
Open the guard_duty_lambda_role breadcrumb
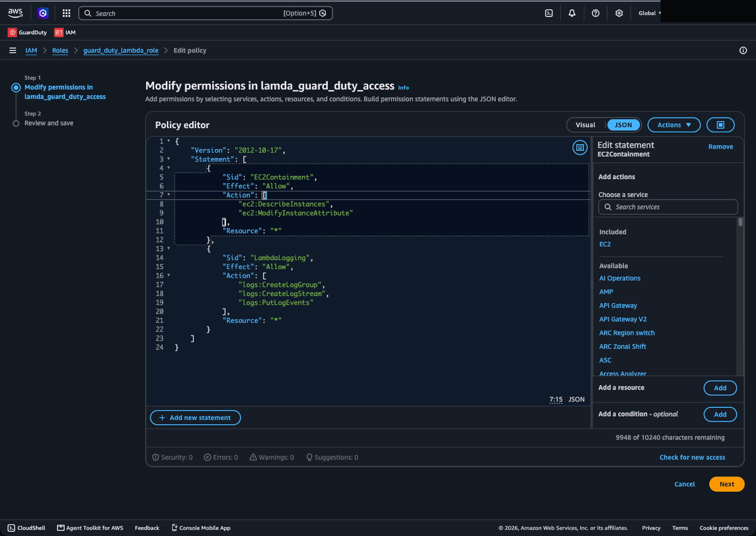(x=121, y=51)
